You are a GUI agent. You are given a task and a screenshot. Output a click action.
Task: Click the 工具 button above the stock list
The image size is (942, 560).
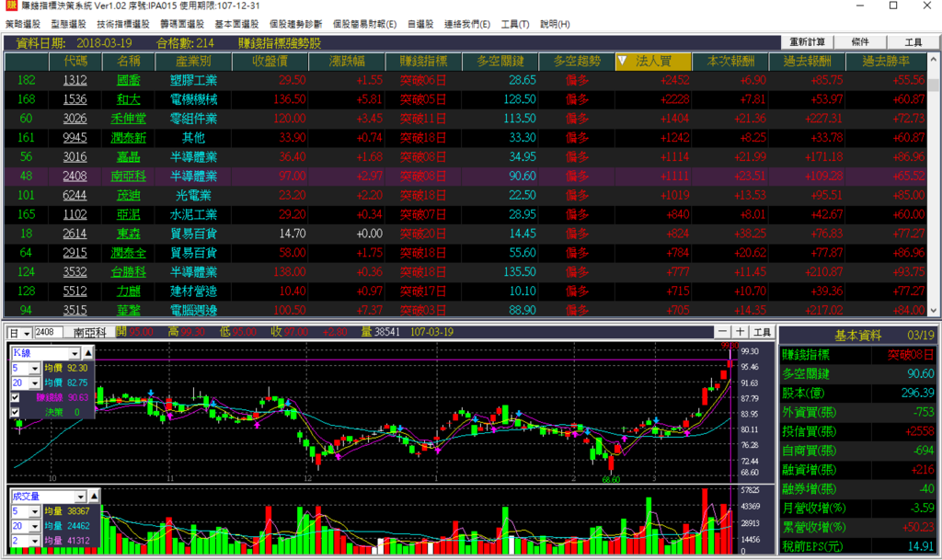tap(913, 42)
